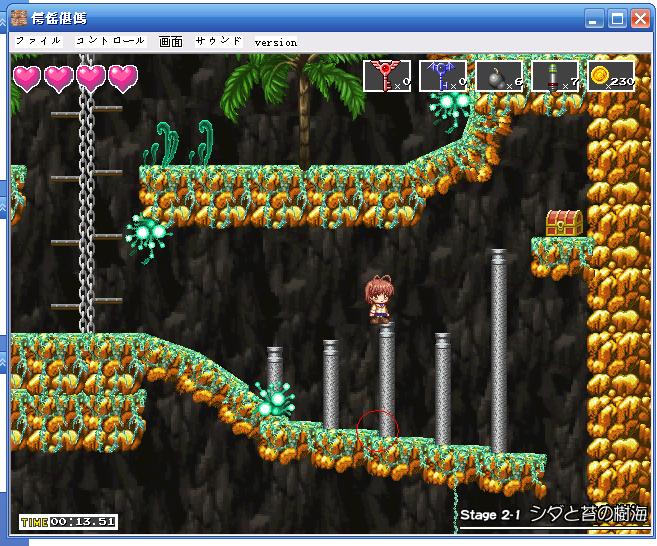Click the bomb count icon
Screen dimensions: 657x546
click(499, 76)
